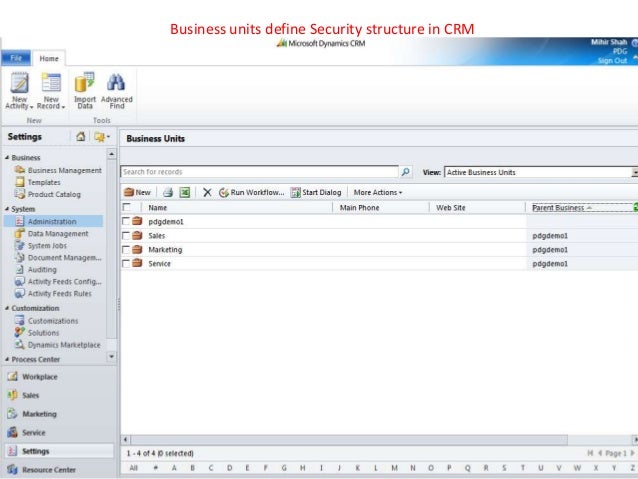Export to Excel icon in grid toolbar
Screen dimensions: 638x479
point(185,192)
